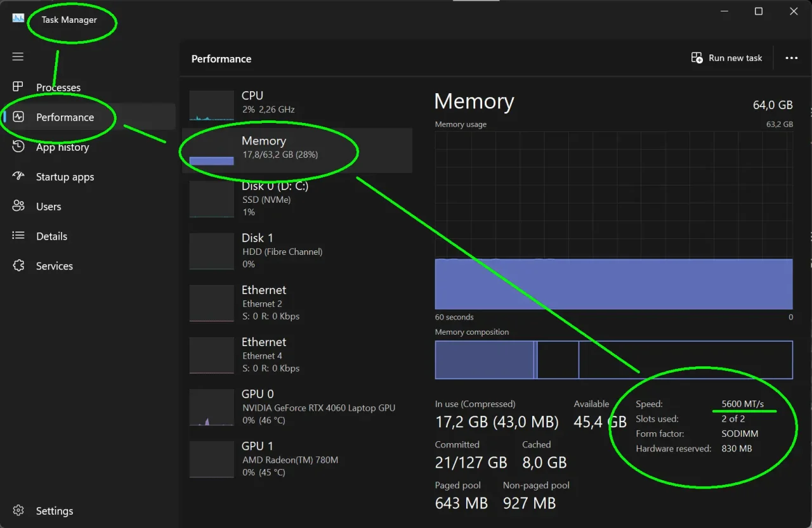
Task: Select the Memory resource entry
Action: (x=297, y=151)
